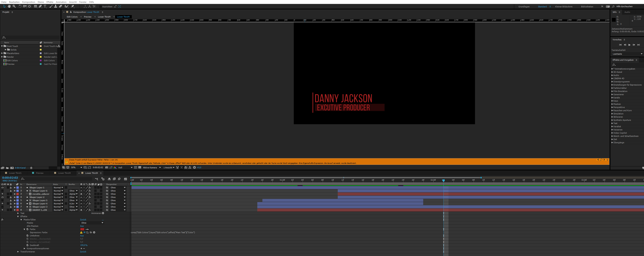The width and height of the screenshot is (644, 256).
Task: Click Zurück link for Maske füllen
Action: tap(83, 220)
